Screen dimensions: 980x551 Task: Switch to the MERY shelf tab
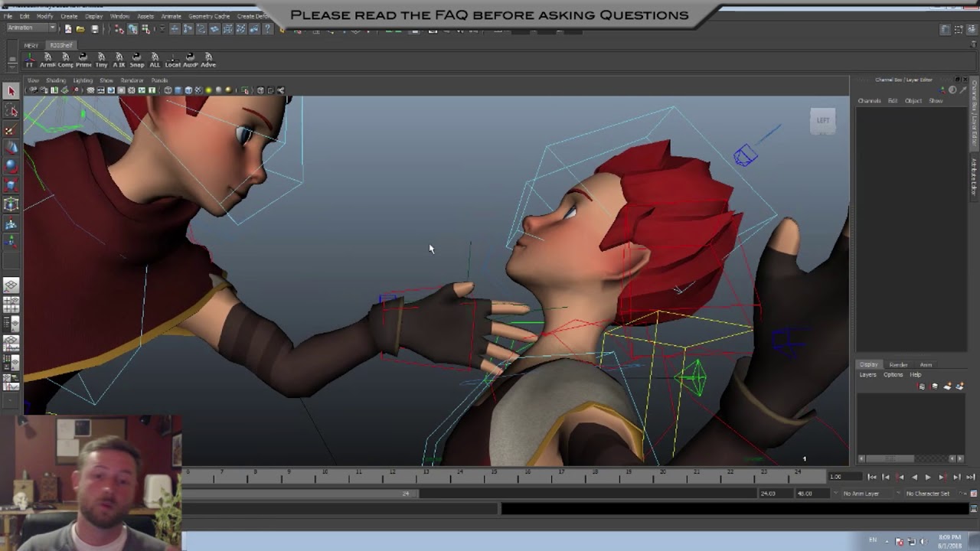click(31, 45)
